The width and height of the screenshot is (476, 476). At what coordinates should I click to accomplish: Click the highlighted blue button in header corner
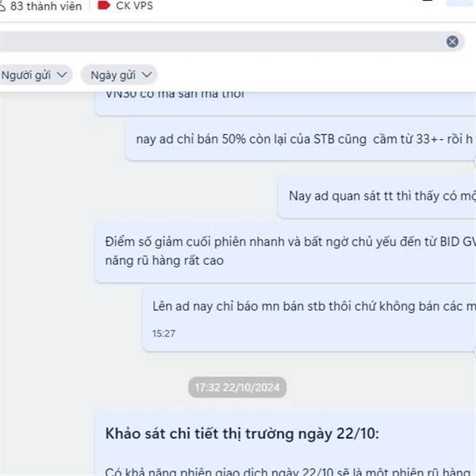click(461, 2)
